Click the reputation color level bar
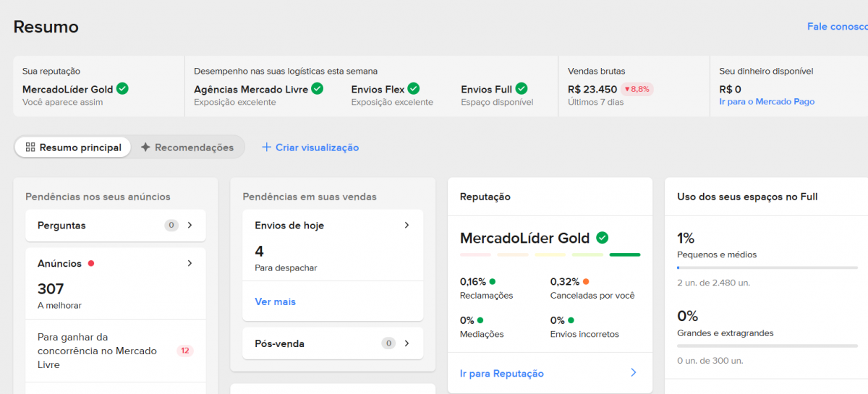Viewport: 868px width, 394px height. (550, 254)
